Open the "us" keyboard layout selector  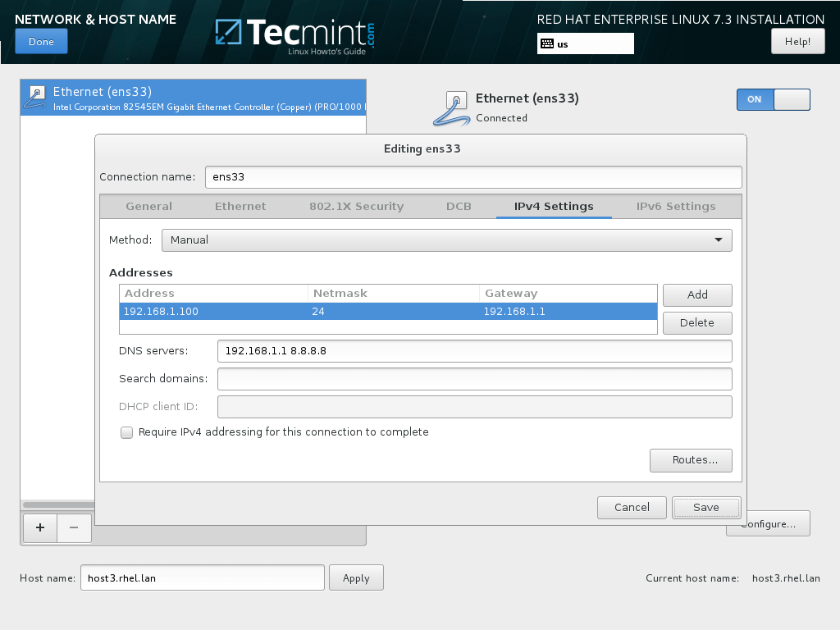tap(584, 43)
